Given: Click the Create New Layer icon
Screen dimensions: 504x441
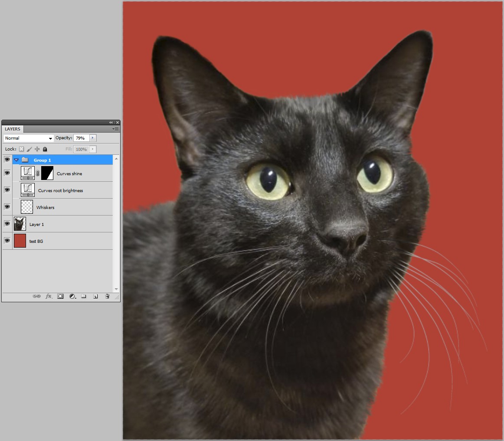Looking at the screenshot, I should tap(95, 296).
